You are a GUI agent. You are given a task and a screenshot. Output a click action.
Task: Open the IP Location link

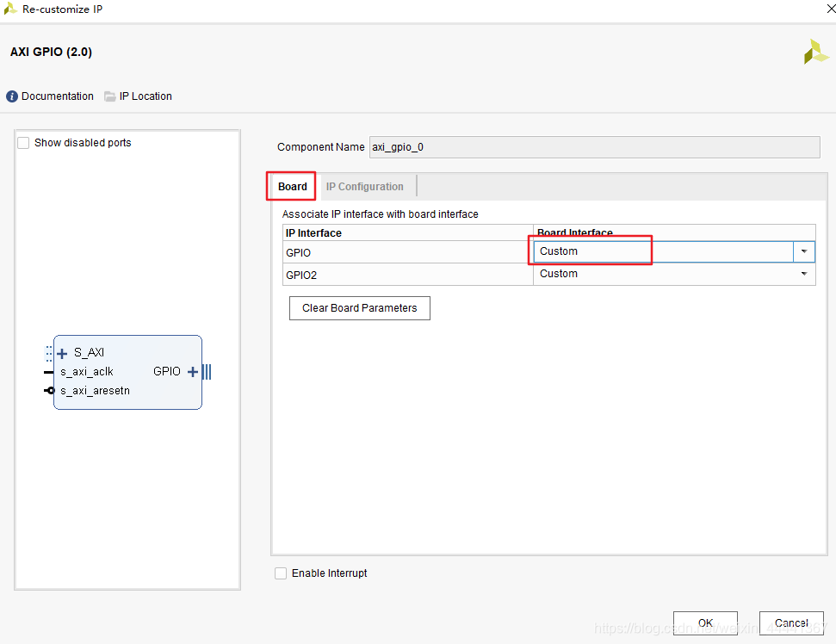[146, 96]
